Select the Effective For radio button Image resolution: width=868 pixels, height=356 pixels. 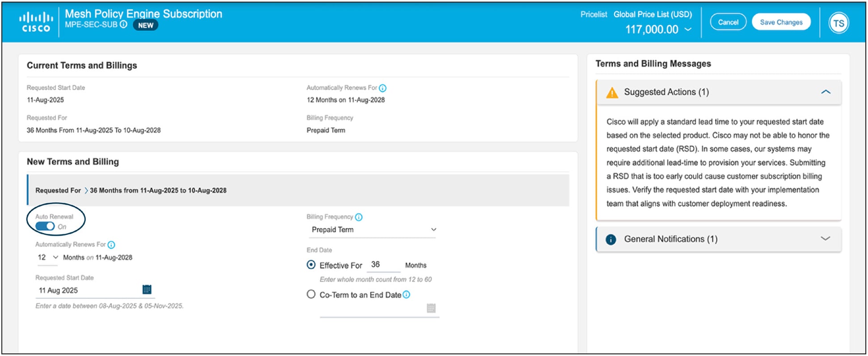coord(311,265)
